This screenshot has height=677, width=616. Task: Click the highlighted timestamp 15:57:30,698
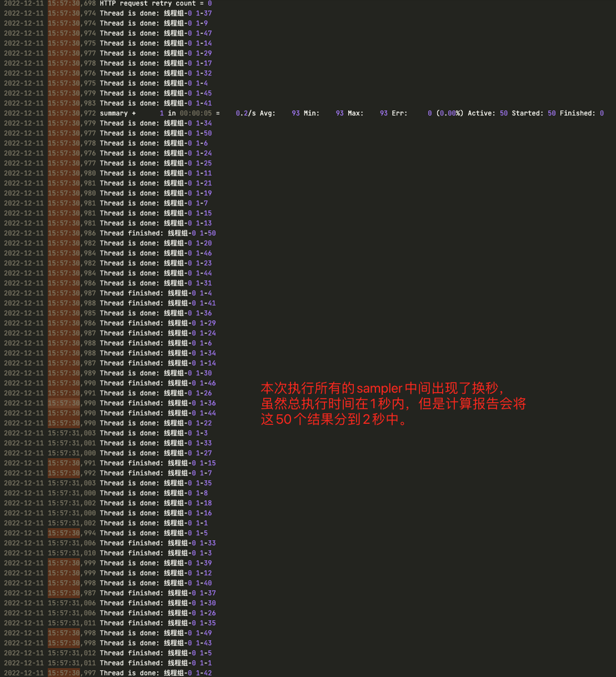pos(71,3)
